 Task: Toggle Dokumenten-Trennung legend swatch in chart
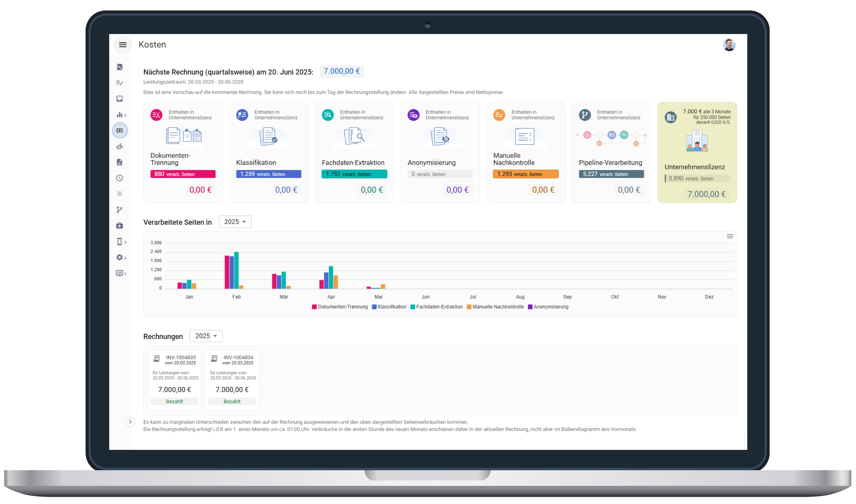314,307
